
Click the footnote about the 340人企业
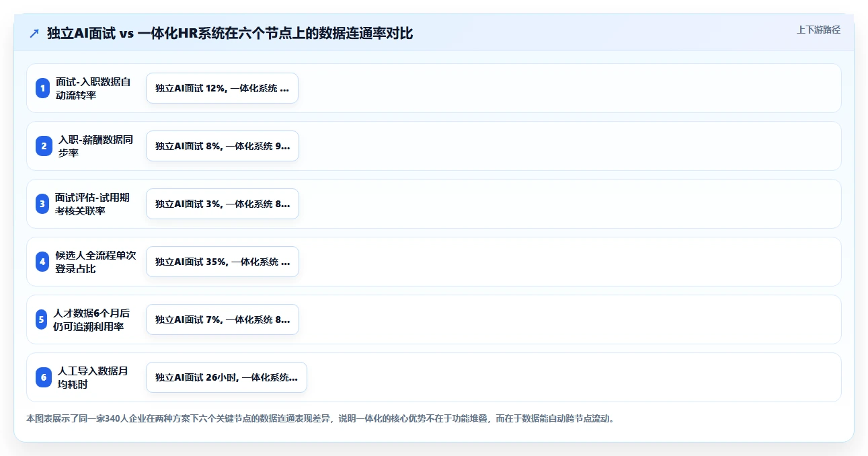click(x=321, y=418)
